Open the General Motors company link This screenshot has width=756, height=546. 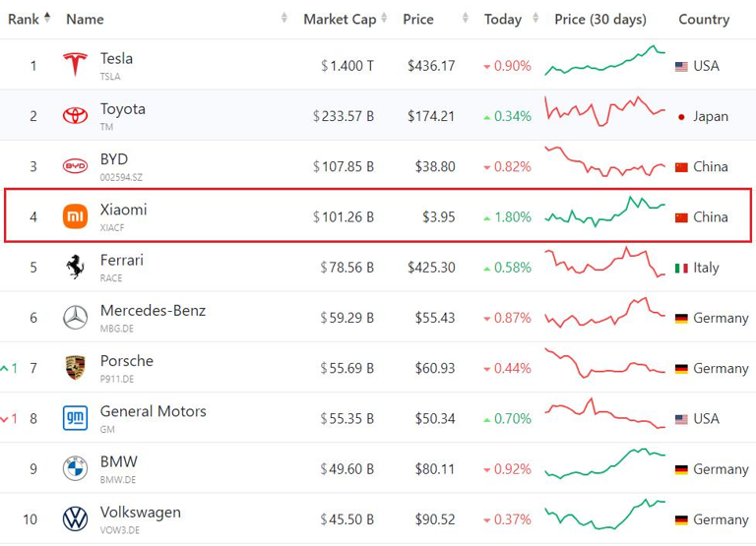coord(153,411)
